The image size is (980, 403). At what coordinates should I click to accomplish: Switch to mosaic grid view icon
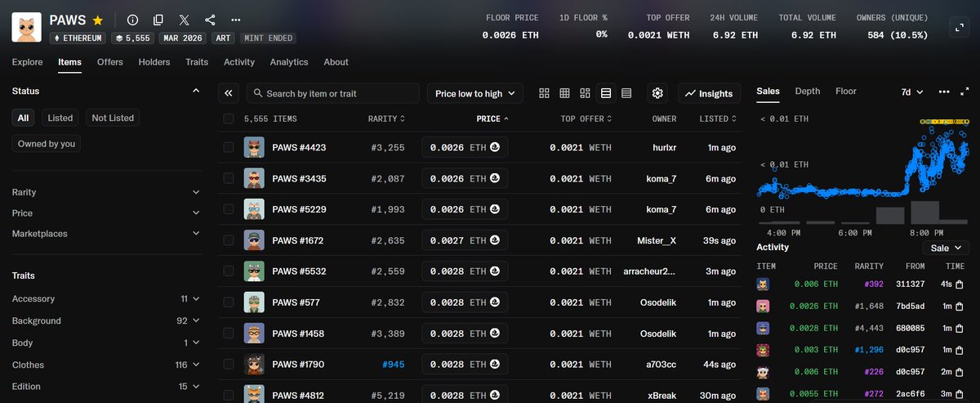point(586,93)
